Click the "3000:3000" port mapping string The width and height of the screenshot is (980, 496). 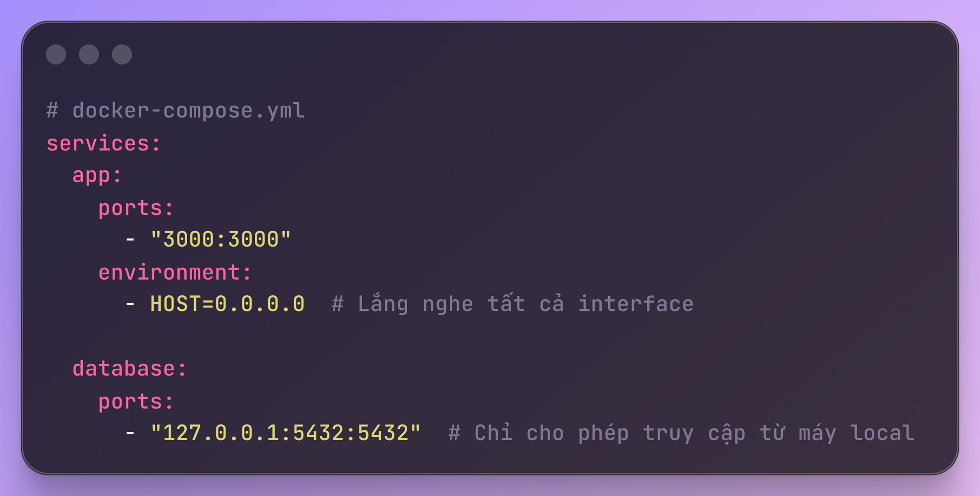pyautogui.click(x=220, y=239)
